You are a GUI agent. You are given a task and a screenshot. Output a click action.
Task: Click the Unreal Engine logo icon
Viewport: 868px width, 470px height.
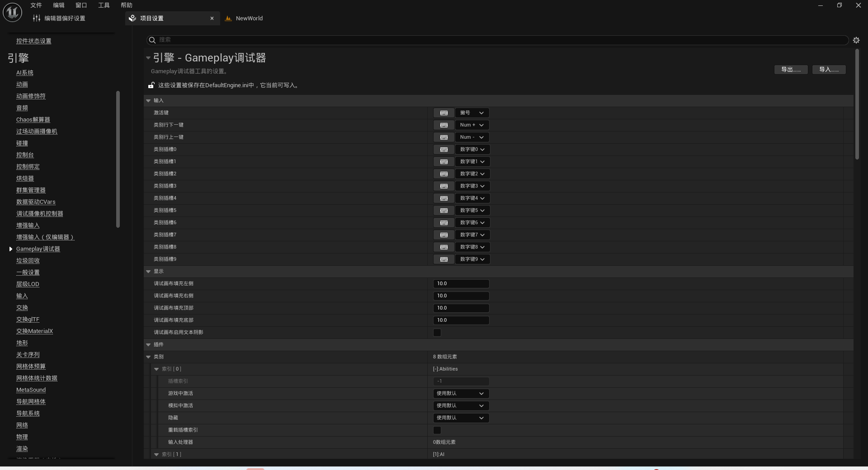pyautogui.click(x=12, y=12)
